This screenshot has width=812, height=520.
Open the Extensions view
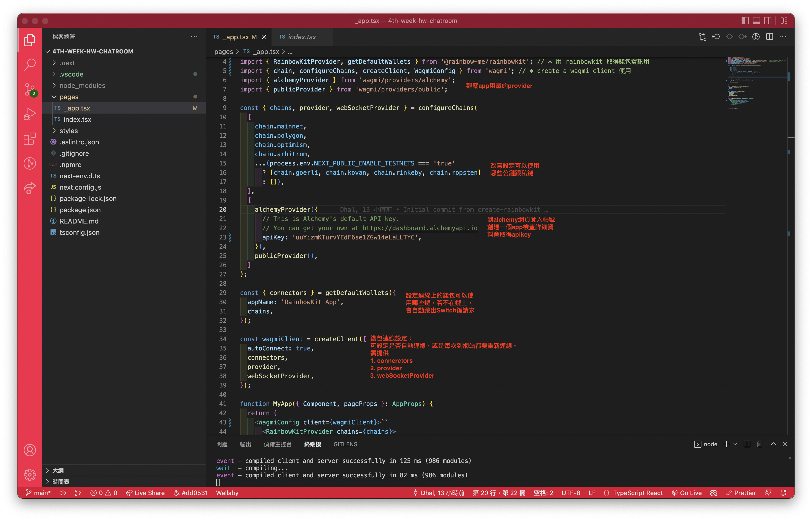tap(30, 139)
